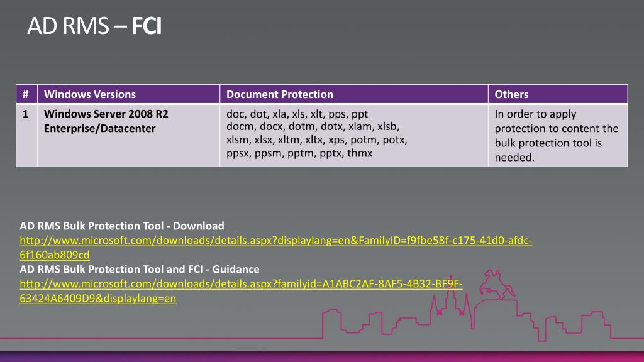Viewport: 644px width, 362px height.
Task: Click the 'AD RMS Bulk Protection Tool and FCI - Guidance' heading
Action: click(x=140, y=269)
